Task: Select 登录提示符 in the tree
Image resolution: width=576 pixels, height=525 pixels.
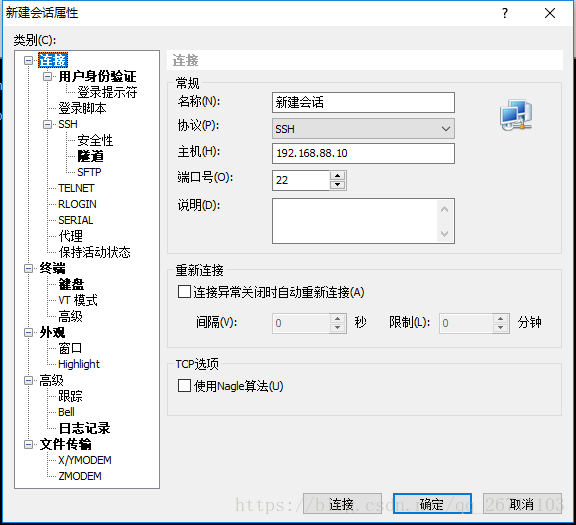Action: [x=107, y=92]
